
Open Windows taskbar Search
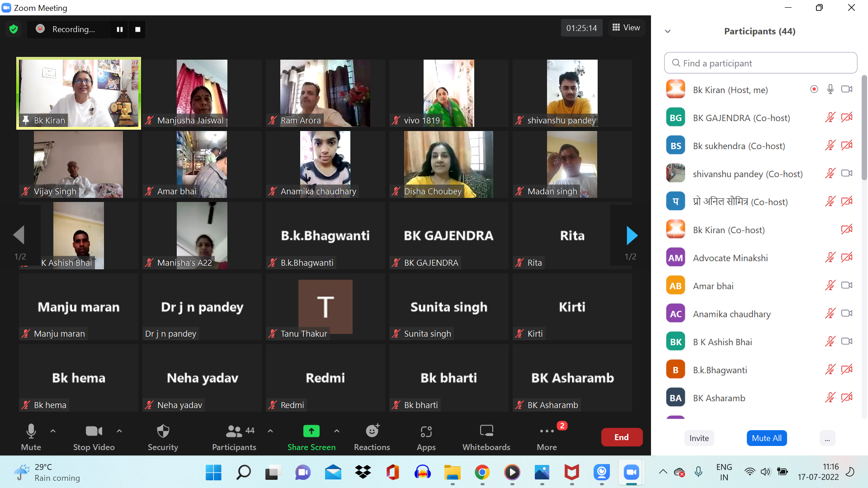(243, 473)
